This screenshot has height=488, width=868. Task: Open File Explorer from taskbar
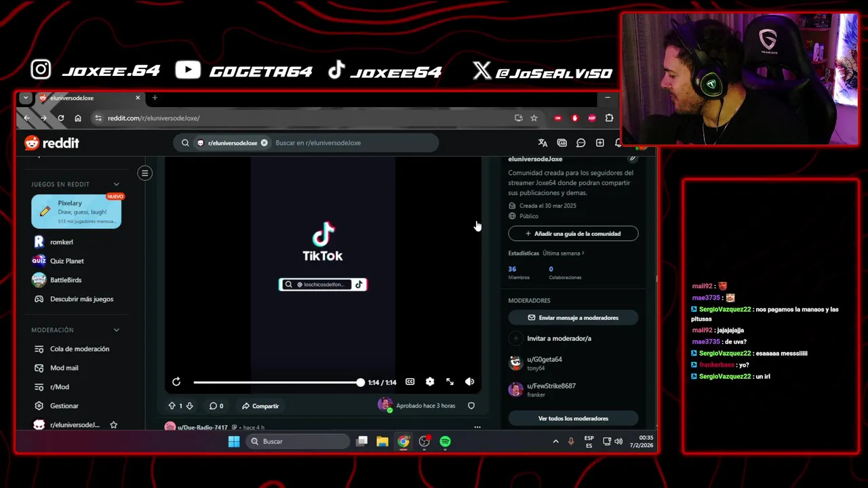click(x=382, y=442)
